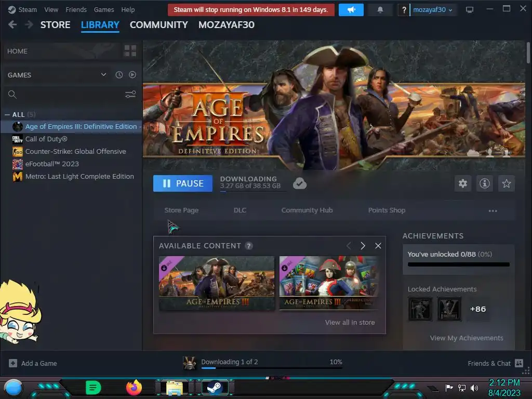Select Metro: Last Light Complete Edition
The width and height of the screenshot is (532, 399).
[x=72, y=177]
